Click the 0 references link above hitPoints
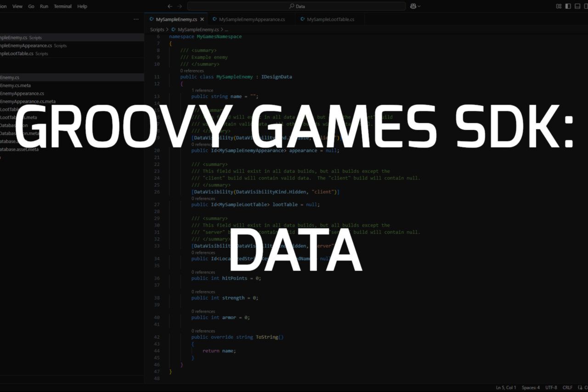This screenshot has height=392, width=588. [203, 272]
